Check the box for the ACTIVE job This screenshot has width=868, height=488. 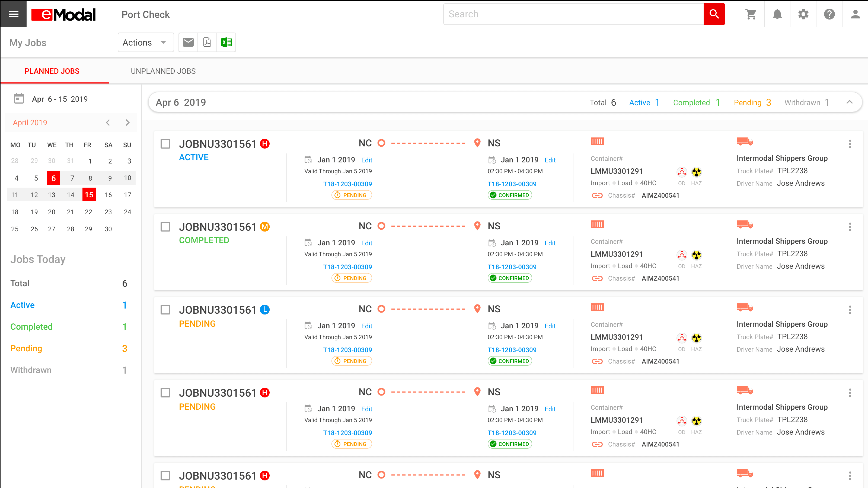coord(165,144)
